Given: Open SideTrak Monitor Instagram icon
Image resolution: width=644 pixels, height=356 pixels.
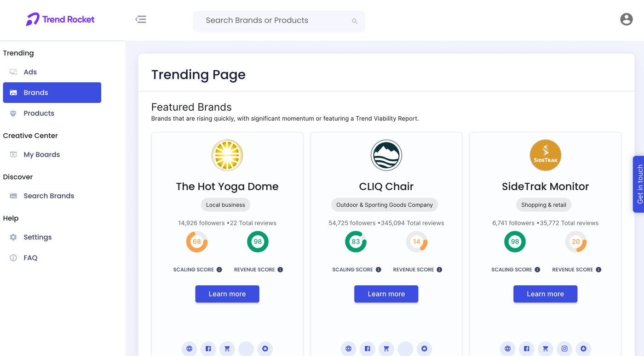Looking at the screenshot, I should click(x=564, y=349).
